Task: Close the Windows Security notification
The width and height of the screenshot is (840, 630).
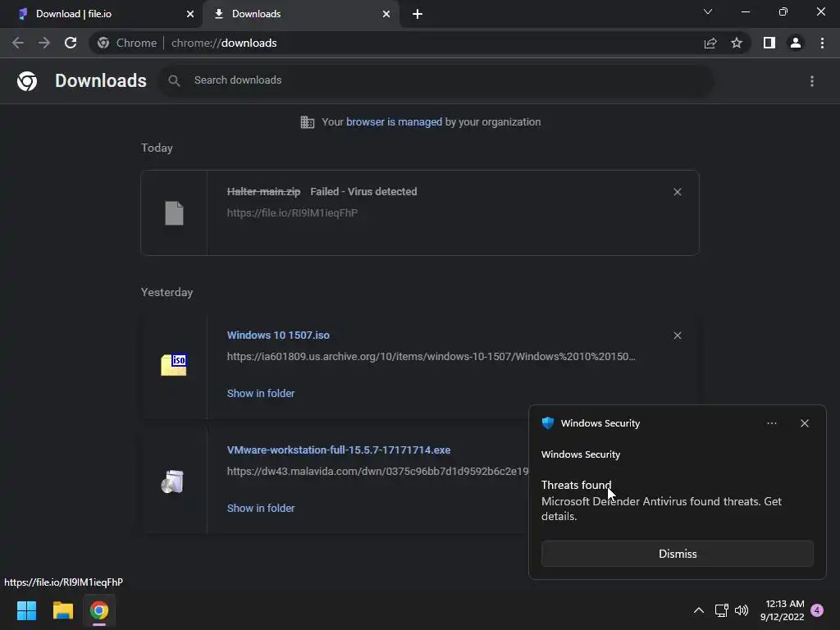Action: pyautogui.click(x=805, y=423)
